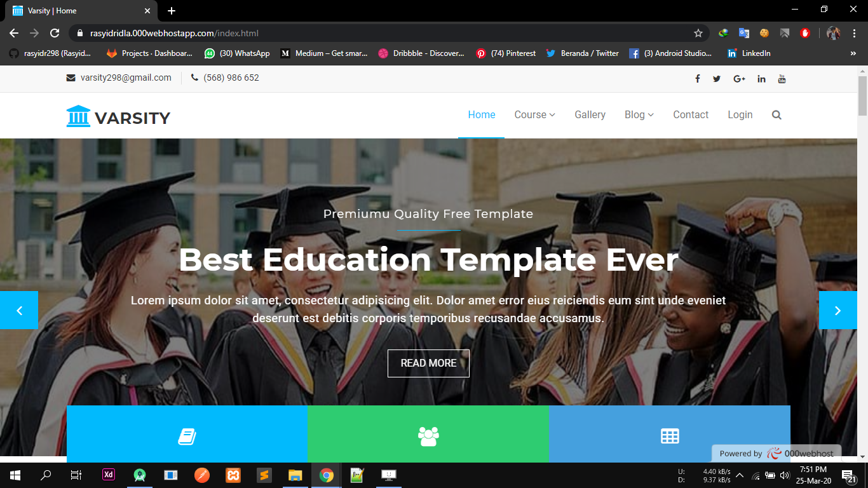868x488 pixels.
Task: Open the site search magnifier icon
Action: click(x=776, y=115)
